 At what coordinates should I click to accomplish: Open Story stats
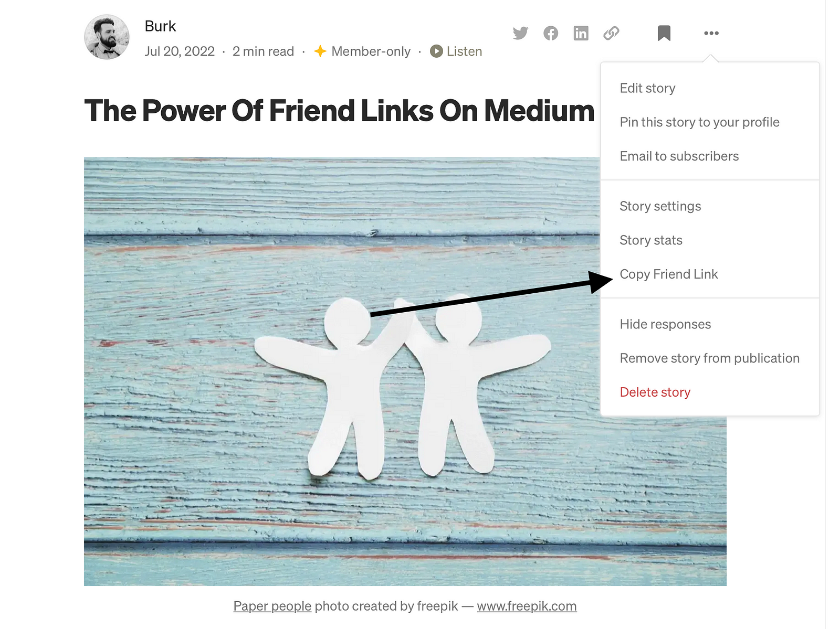click(x=651, y=240)
